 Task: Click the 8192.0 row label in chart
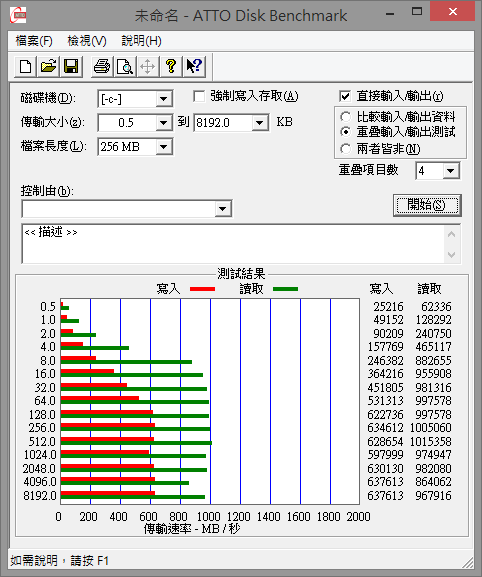40,496
